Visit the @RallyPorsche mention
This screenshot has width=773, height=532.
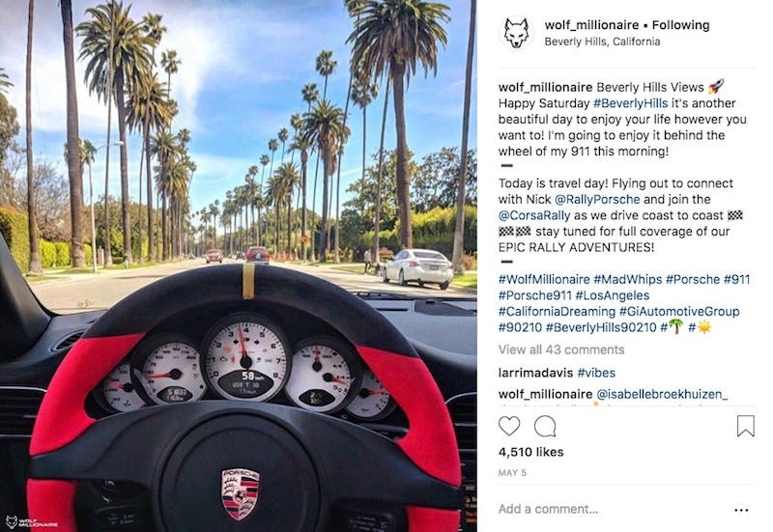pyautogui.click(x=597, y=200)
